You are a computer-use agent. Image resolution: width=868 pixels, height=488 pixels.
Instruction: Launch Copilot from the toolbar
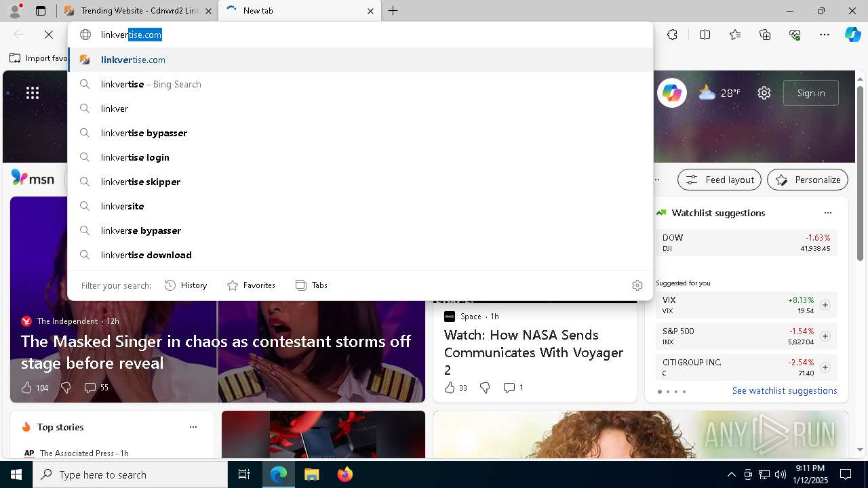tap(852, 35)
